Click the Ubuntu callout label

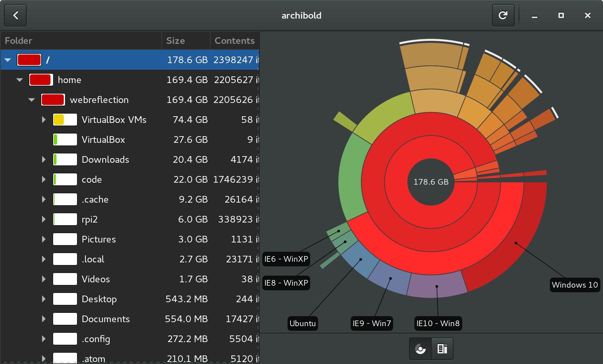(x=302, y=323)
